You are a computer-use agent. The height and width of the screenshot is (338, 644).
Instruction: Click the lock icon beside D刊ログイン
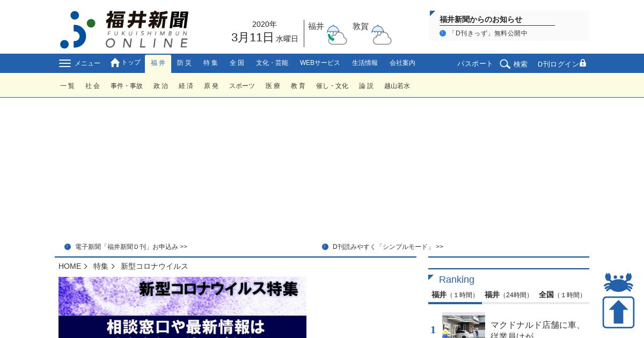point(583,63)
